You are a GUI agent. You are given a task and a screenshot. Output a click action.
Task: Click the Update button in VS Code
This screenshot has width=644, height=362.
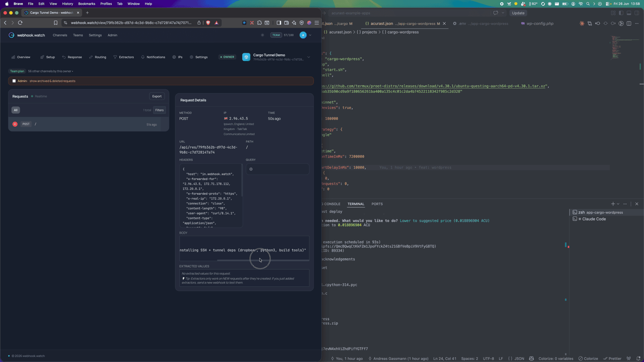click(518, 13)
